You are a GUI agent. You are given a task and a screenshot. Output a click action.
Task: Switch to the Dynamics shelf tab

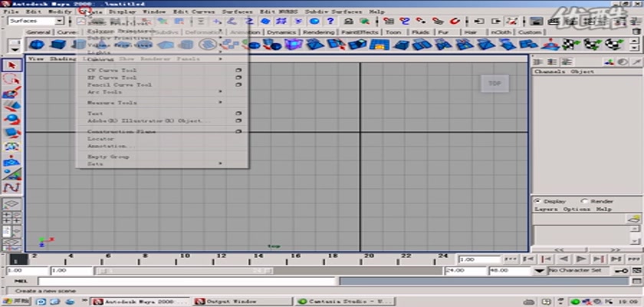(282, 32)
